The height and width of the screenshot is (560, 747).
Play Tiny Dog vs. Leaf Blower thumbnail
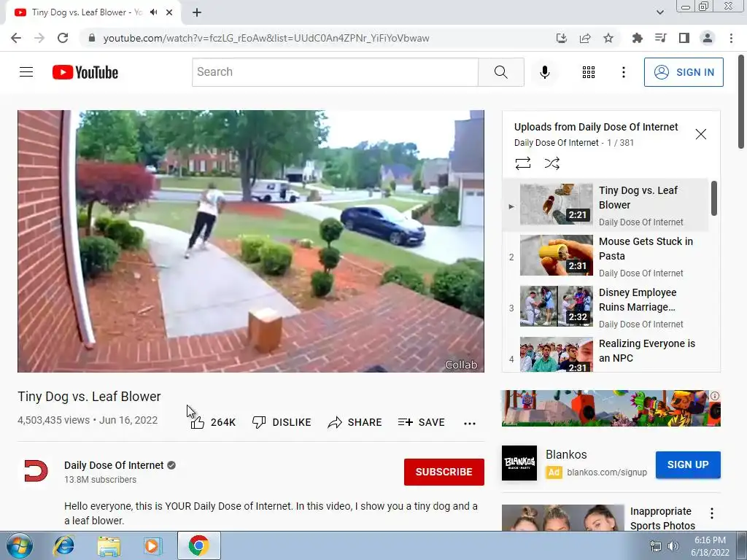(556, 204)
